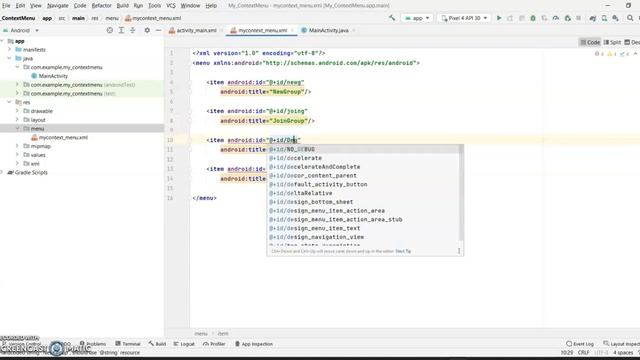
Task: Choose @+id/design_bottom_sheet suggestion
Action: (363, 202)
